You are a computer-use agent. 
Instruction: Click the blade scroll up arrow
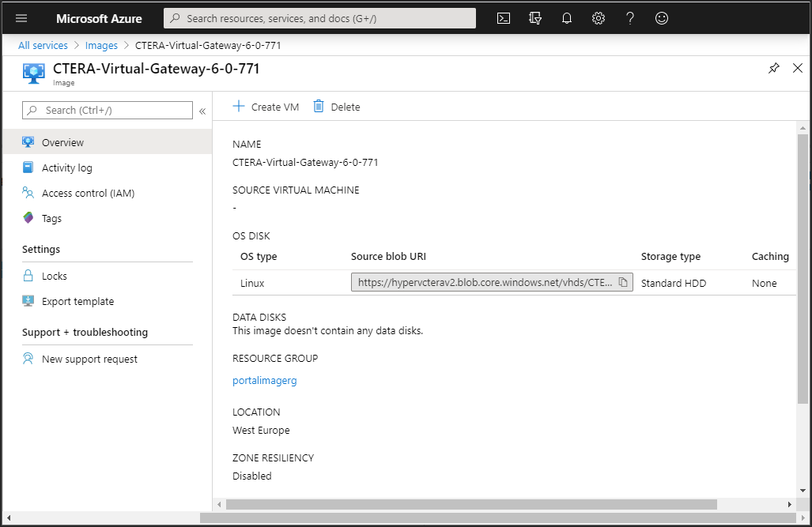(x=803, y=127)
